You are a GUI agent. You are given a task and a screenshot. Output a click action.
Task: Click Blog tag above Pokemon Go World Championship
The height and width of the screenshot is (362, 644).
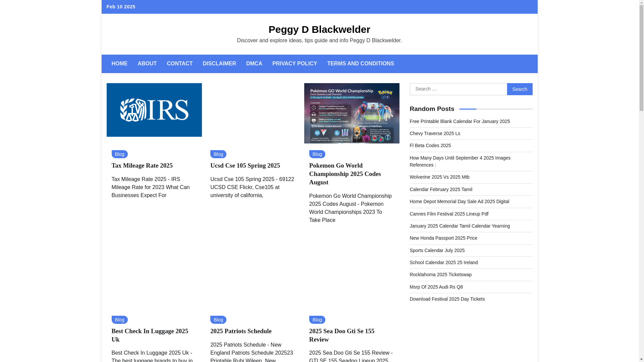[317, 154]
